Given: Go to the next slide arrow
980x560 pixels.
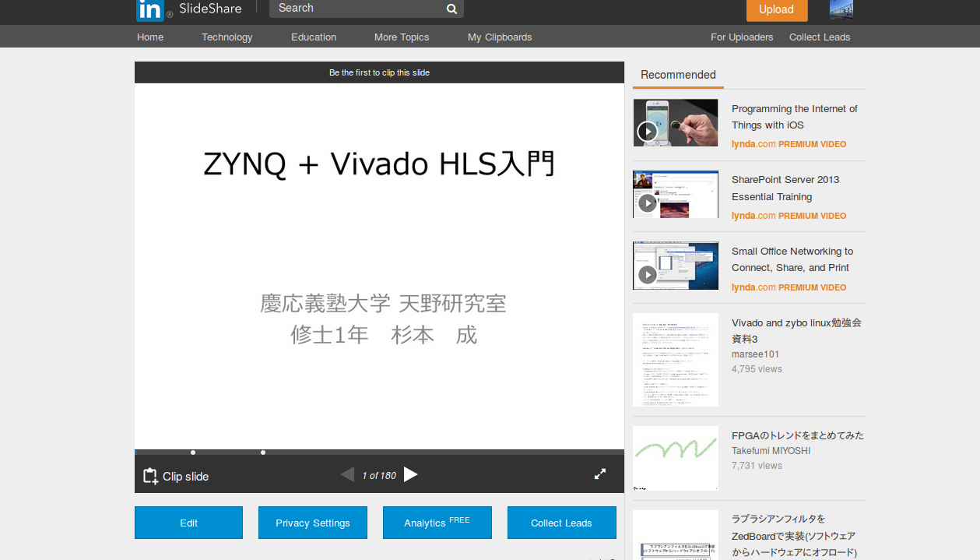Looking at the screenshot, I should 411,474.
